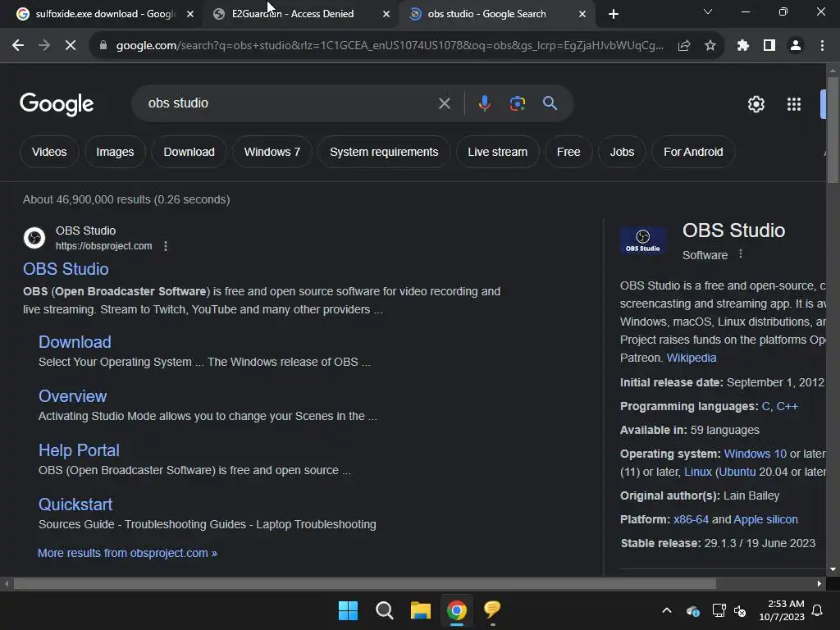Go back using the browser back arrow
Viewport: 840px width, 630px height.
pos(18,46)
